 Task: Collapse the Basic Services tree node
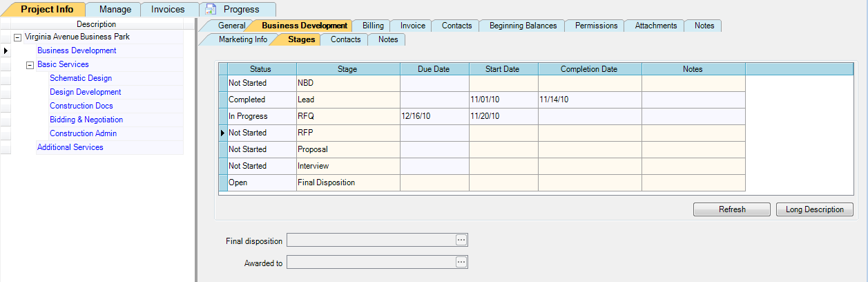click(x=30, y=65)
